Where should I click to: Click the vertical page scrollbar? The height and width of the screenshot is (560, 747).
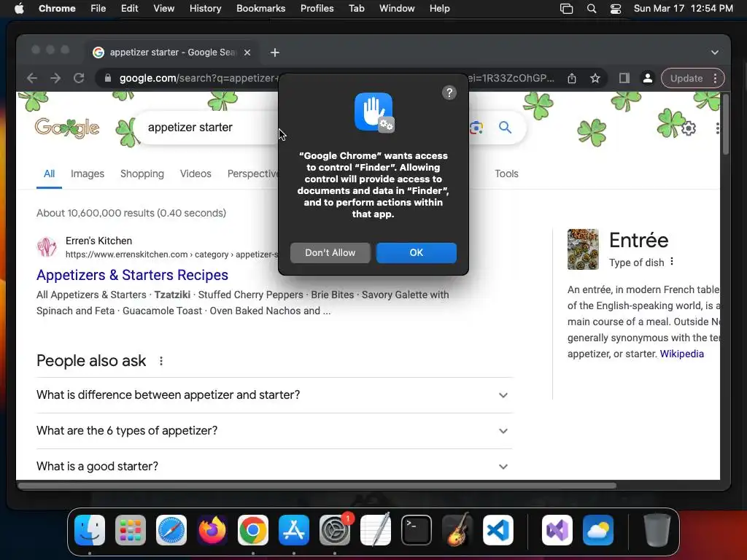pos(725,124)
